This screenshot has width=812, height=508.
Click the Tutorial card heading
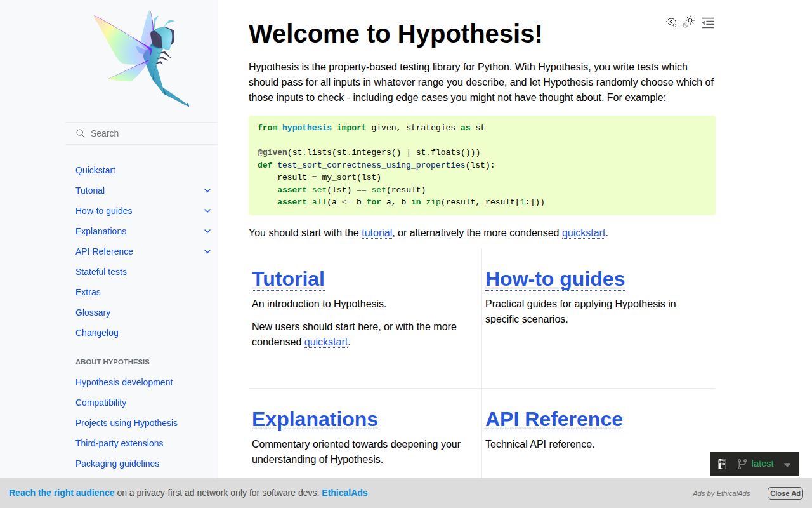(x=288, y=279)
